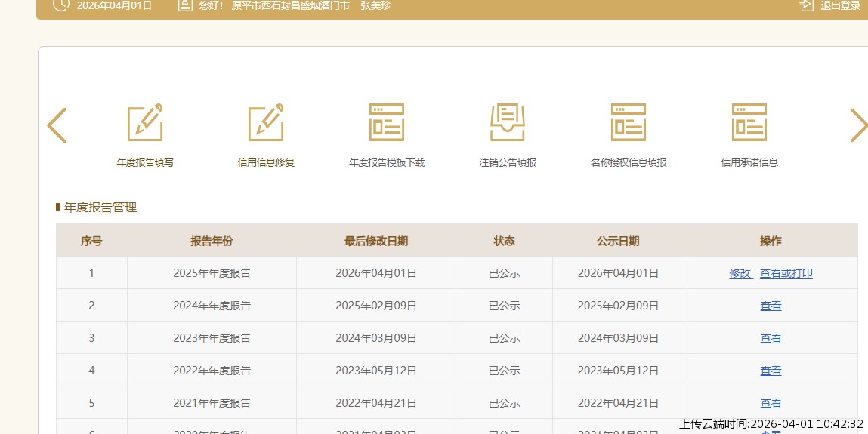Open 查看或打印 for 2025 annual report
The width and height of the screenshot is (868, 434).
click(786, 273)
